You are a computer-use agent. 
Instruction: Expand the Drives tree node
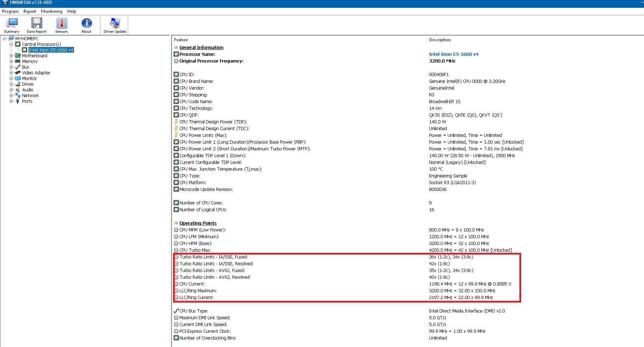[11, 84]
